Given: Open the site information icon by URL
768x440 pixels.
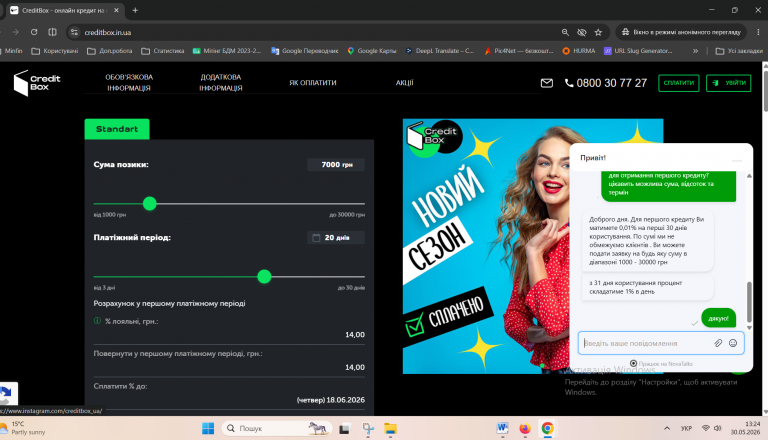Looking at the screenshot, I should [x=74, y=32].
